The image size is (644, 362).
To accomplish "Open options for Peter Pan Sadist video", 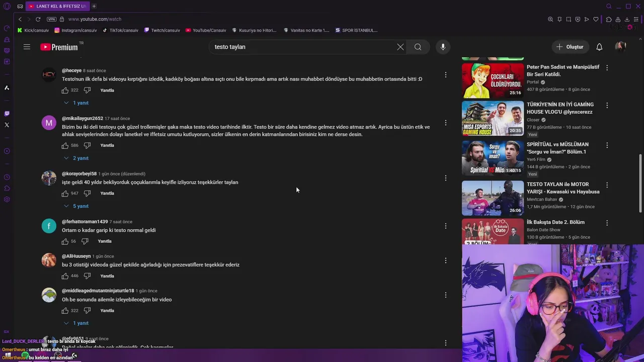I will (x=607, y=67).
